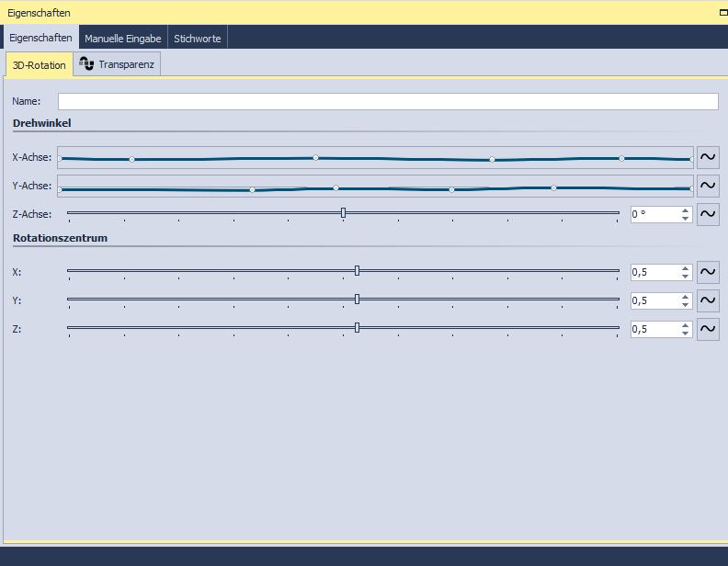This screenshot has height=566, width=728.
Task: Click the pin icon in Eigenschaften title bar
Action: point(722,13)
